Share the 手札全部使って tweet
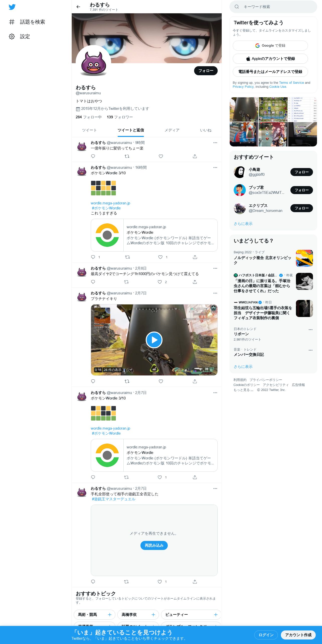This screenshot has height=644, width=322. coord(195,582)
